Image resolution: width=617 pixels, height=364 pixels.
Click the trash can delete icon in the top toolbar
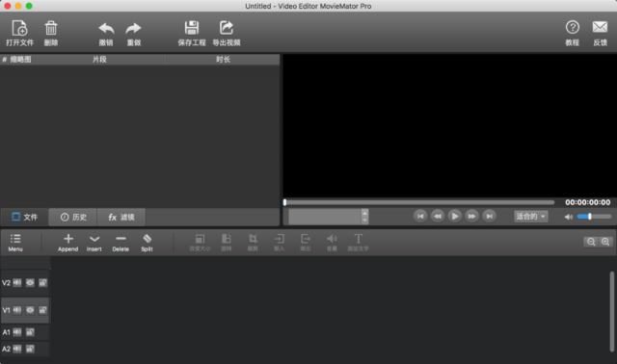pyautogui.click(x=51, y=28)
